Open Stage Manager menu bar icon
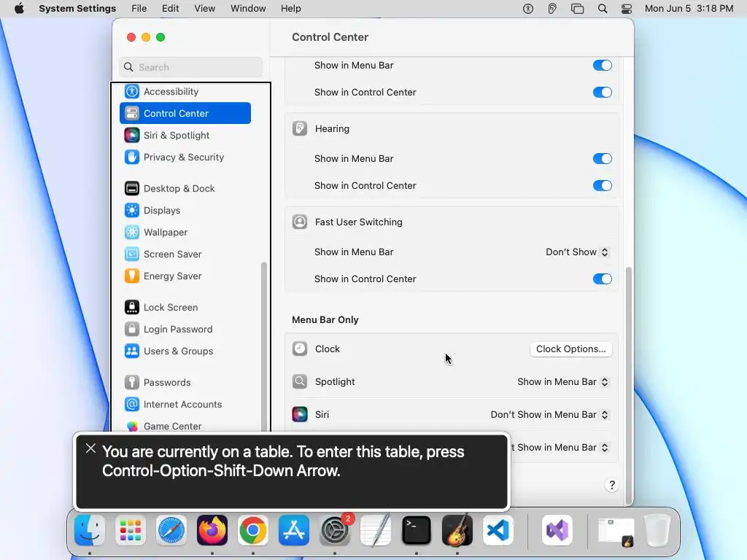 pyautogui.click(x=577, y=9)
